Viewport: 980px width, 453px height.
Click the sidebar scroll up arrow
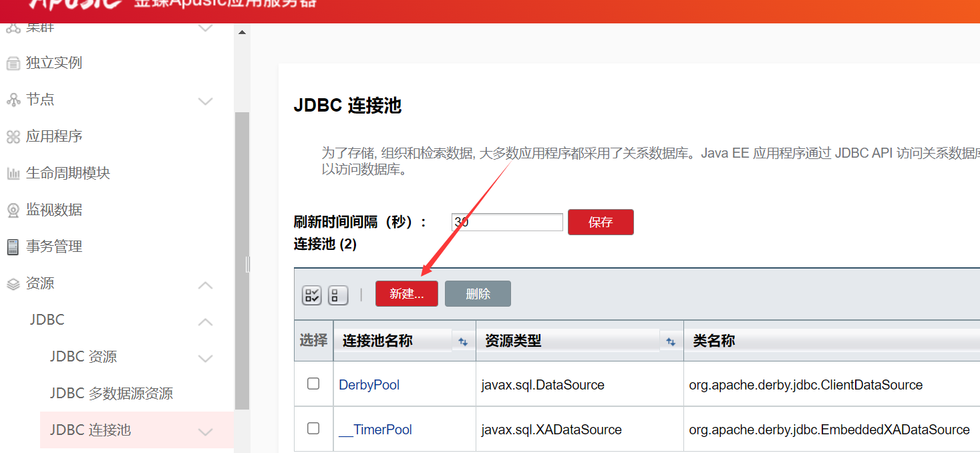242,32
